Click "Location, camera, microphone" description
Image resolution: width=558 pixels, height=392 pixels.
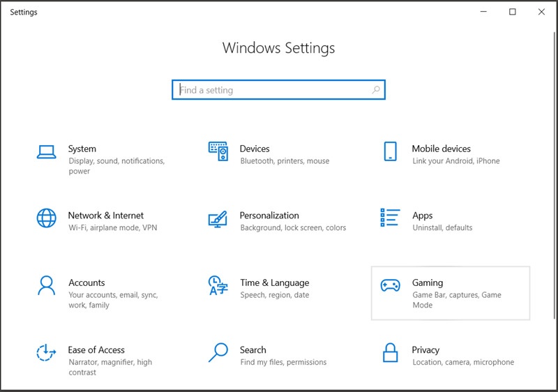pyautogui.click(x=463, y=362)
